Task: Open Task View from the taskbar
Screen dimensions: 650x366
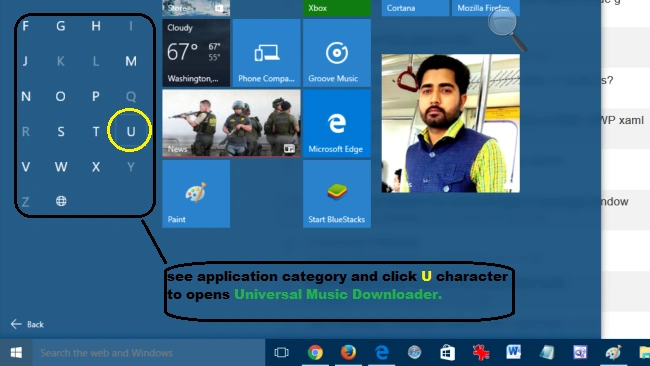Action: tap(281, 353)
